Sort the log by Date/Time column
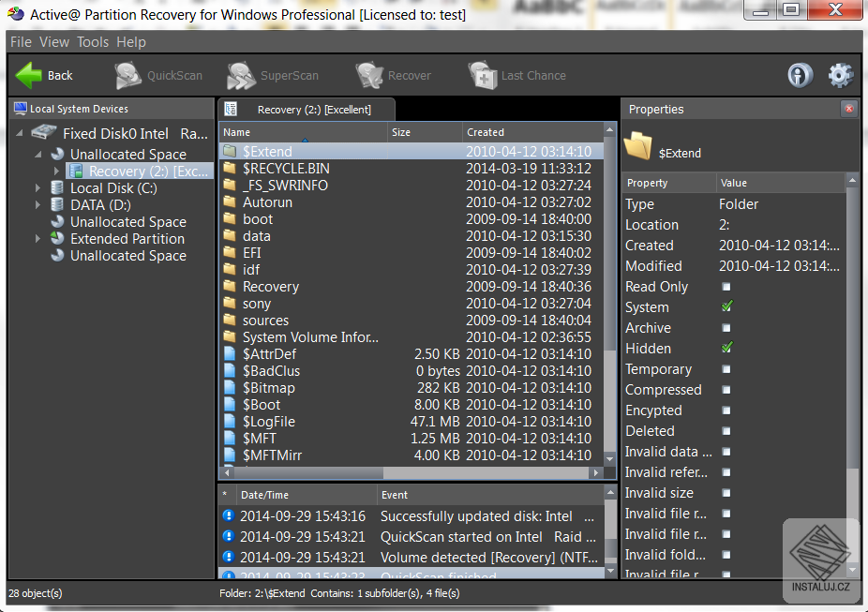Viewport: 868px width, 612px height. point(307,495)
